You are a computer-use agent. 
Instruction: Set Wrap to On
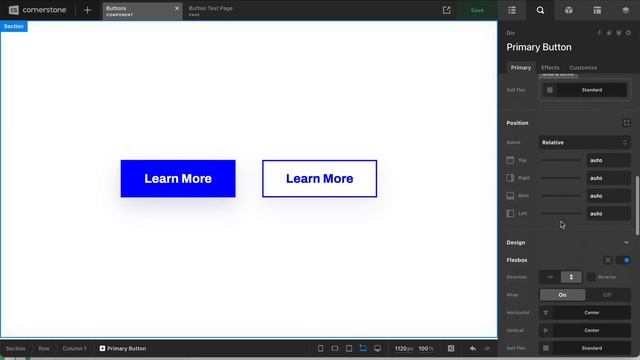[x=562, y=295]
